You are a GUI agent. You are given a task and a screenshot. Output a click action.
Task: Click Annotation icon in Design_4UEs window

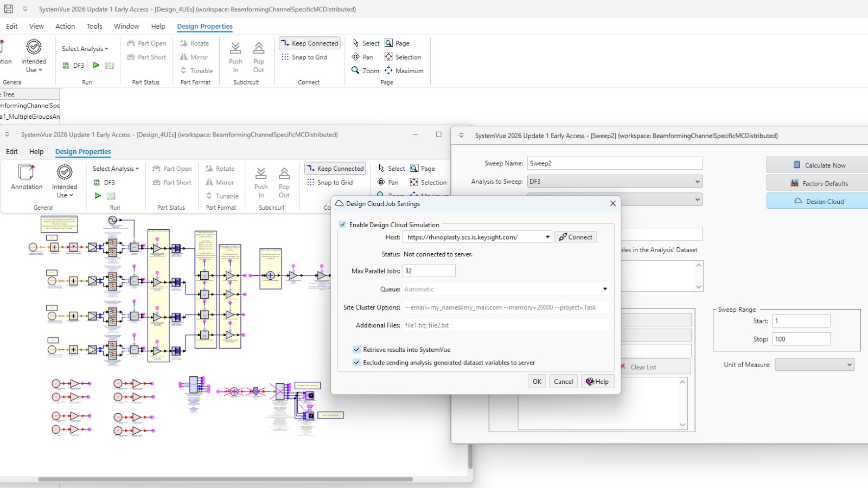27,172
